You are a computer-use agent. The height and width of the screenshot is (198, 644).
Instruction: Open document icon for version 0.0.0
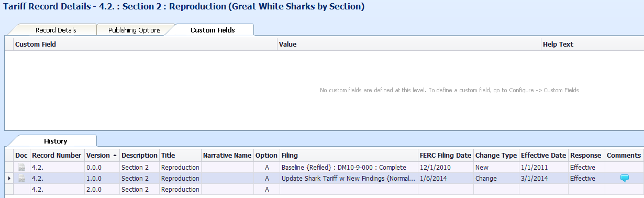click(x=21, y=167)
